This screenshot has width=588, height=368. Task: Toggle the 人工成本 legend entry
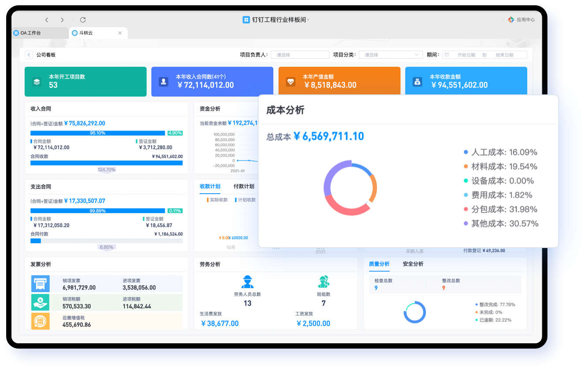(x=501, y=152)
